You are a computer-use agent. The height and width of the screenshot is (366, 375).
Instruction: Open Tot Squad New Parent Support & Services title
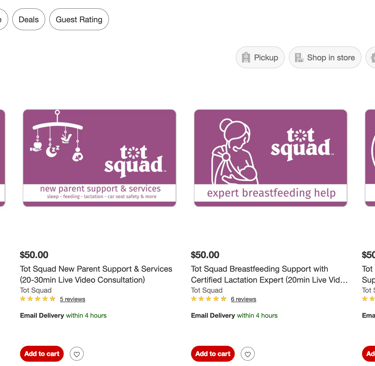click(x=96, y=274)
